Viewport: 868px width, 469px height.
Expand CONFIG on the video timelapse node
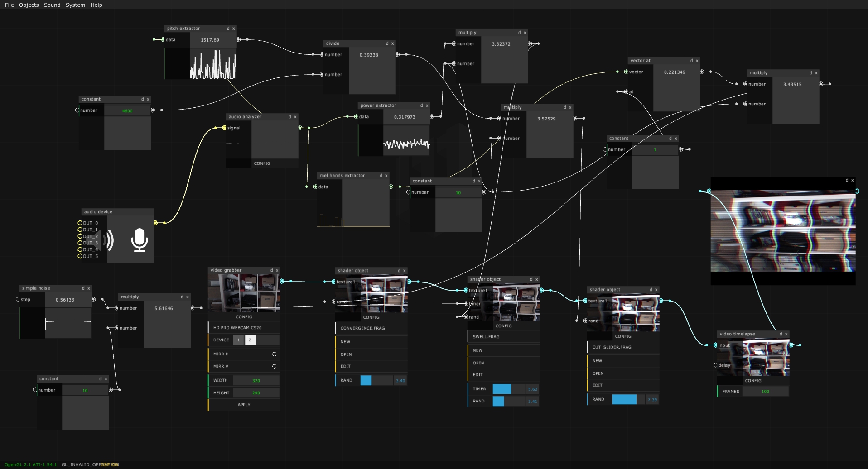(752, 381)
